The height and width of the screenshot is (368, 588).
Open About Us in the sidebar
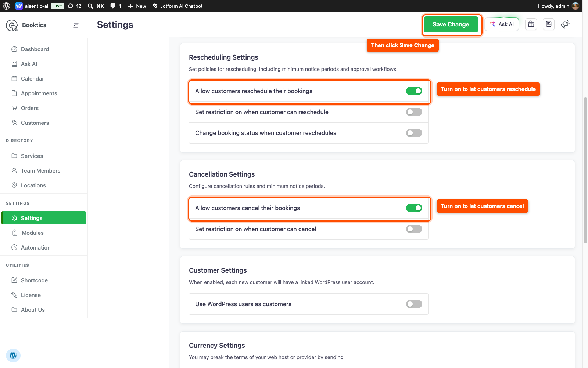(x=44, y=310)
